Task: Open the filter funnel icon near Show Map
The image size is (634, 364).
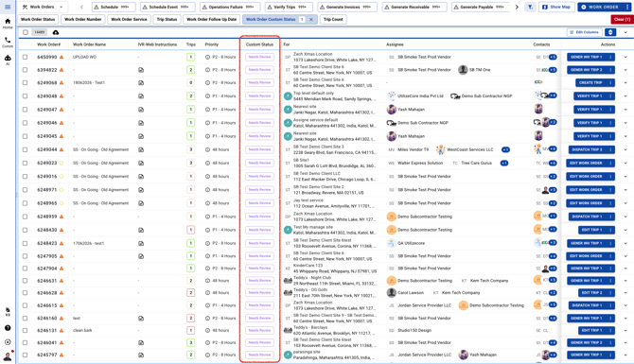Action: (530, 7)
